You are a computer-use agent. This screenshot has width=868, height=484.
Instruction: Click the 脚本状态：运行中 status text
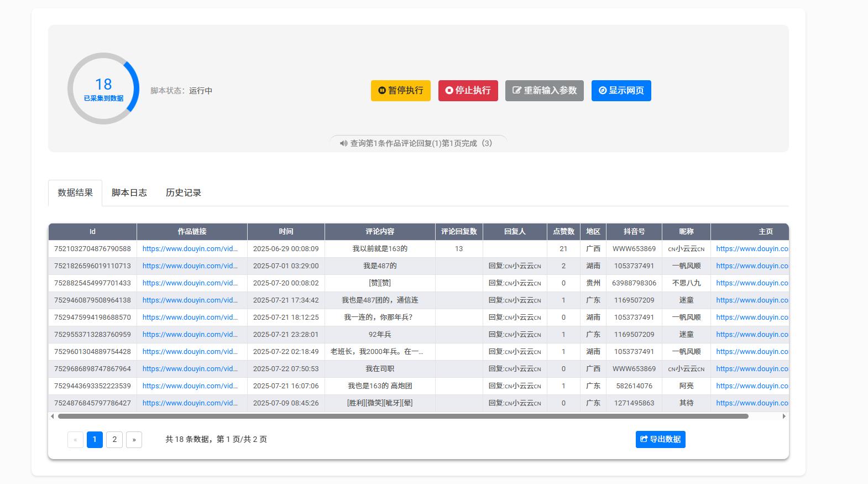click(181, 91)
